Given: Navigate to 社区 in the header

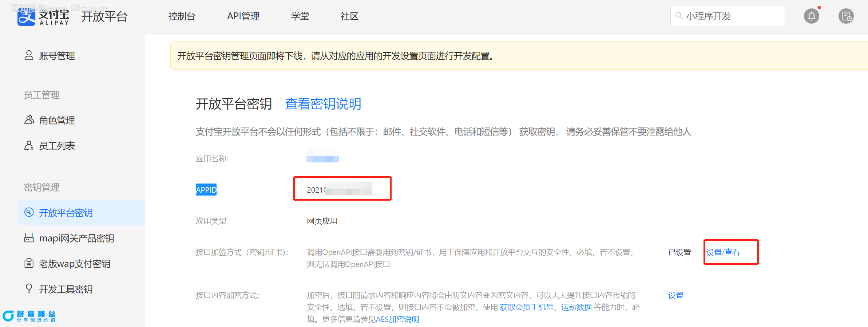Looking at the screenshot, I should click(349, 16).
